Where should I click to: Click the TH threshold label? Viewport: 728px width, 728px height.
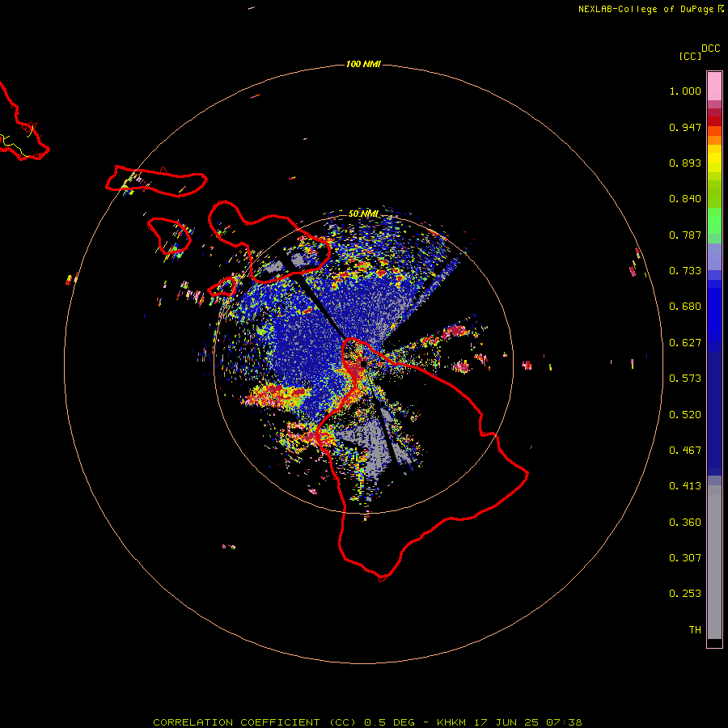[695, 630]
